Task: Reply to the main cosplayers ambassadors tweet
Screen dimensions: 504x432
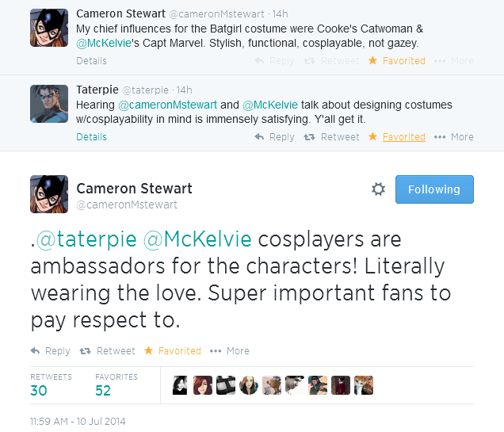Action: click(50, 350)
